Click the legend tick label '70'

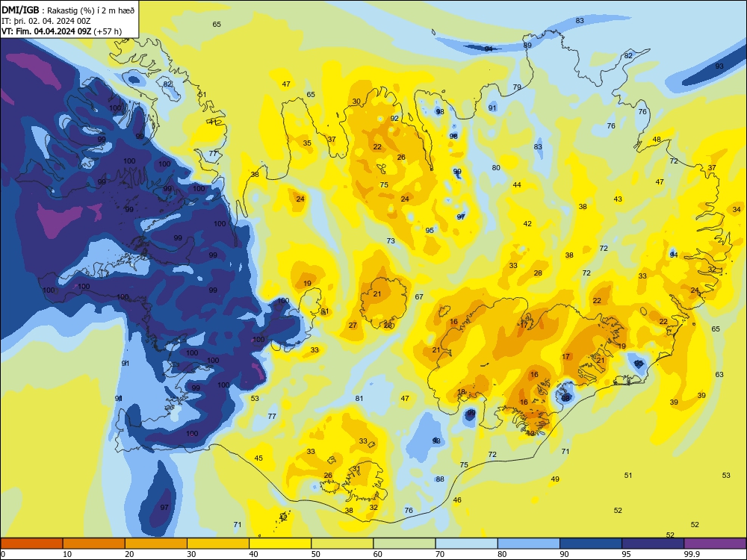(440, 554)
